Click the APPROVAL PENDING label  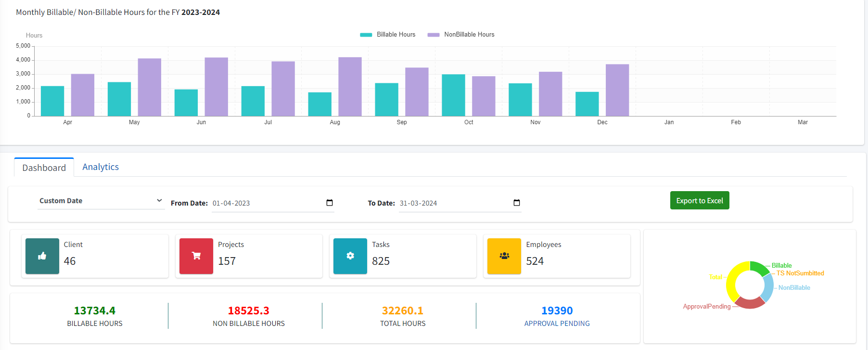(557, 324)
